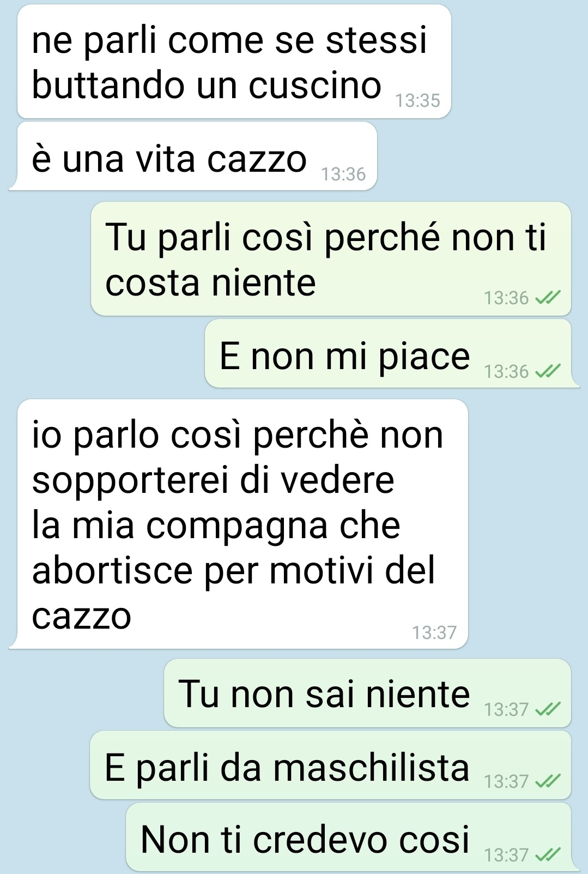Tap the 13:35 timestamp on first message
Screen dimensions: 588x874
click(x=417, y=101)
